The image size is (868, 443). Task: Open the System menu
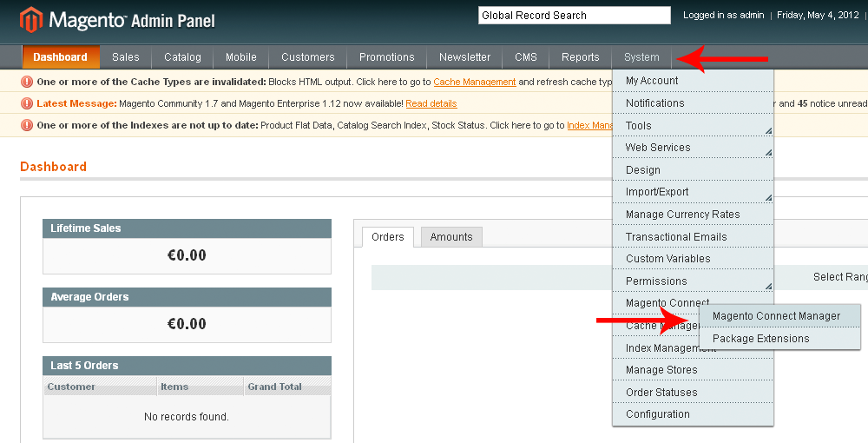[x=641, y=57]
